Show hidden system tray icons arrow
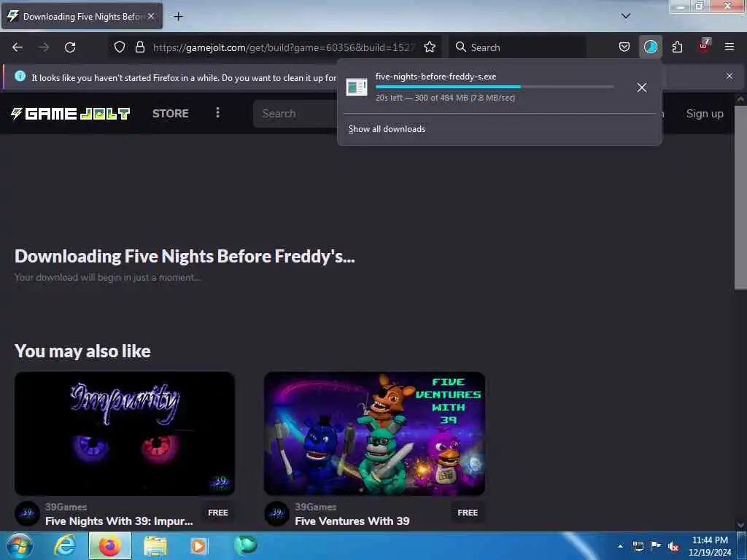The height and width of the screenshot is (560, 747). [620, 546]
